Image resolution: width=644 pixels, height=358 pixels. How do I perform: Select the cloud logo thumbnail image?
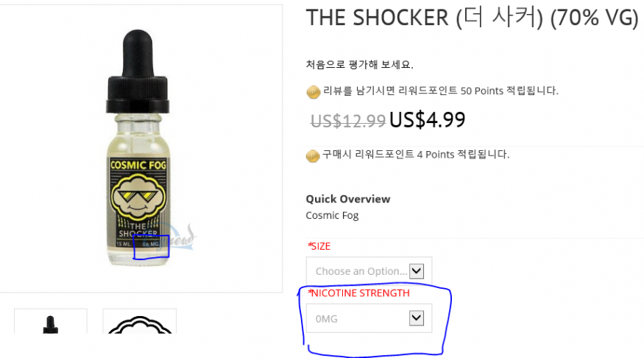click(140, 321)
